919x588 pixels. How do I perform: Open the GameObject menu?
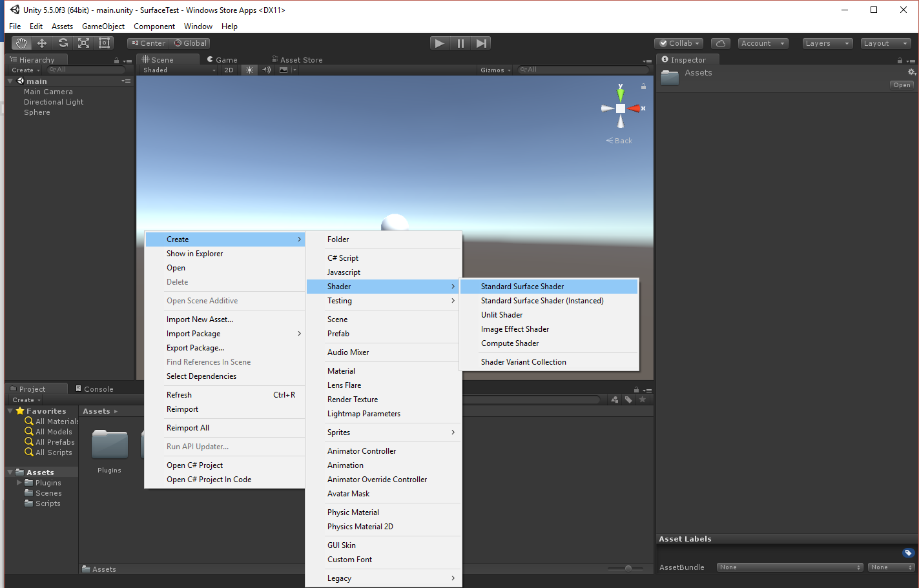coord(103,26)
